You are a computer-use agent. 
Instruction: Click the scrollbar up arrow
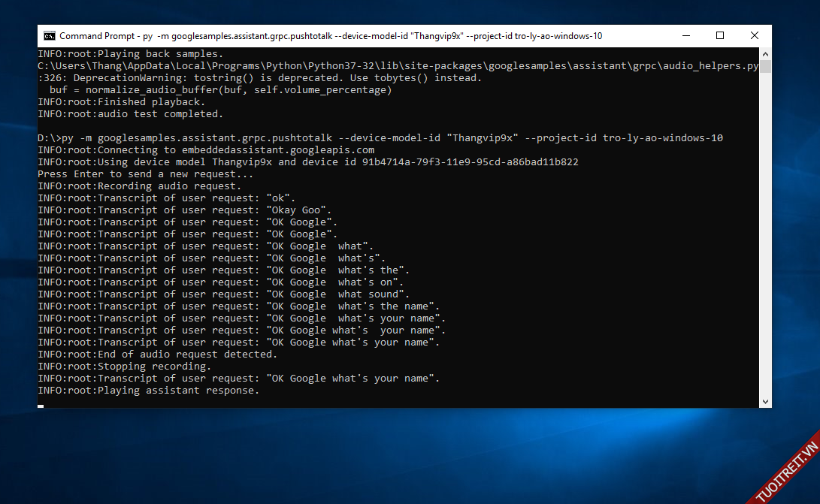click(765, 53)
